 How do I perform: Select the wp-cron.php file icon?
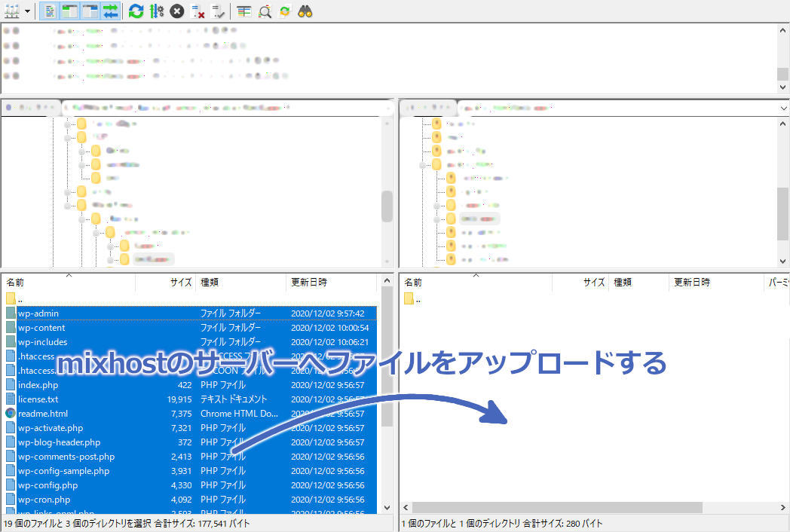click(11, 500)
